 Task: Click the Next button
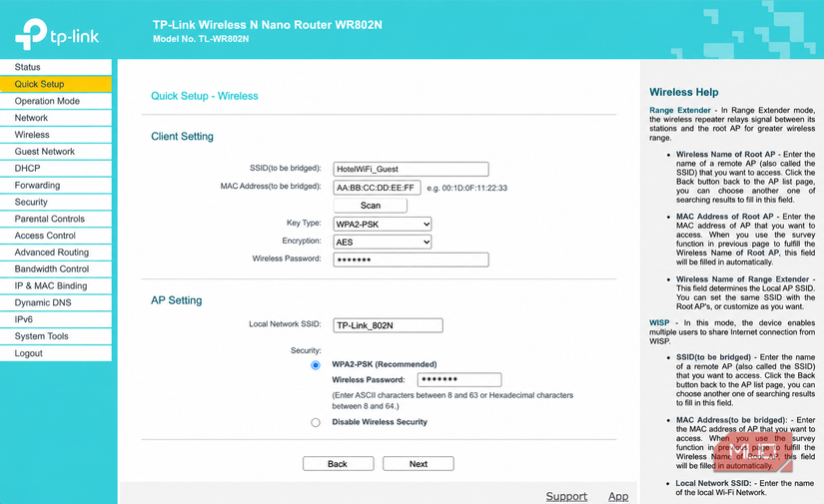pos(418,463)
